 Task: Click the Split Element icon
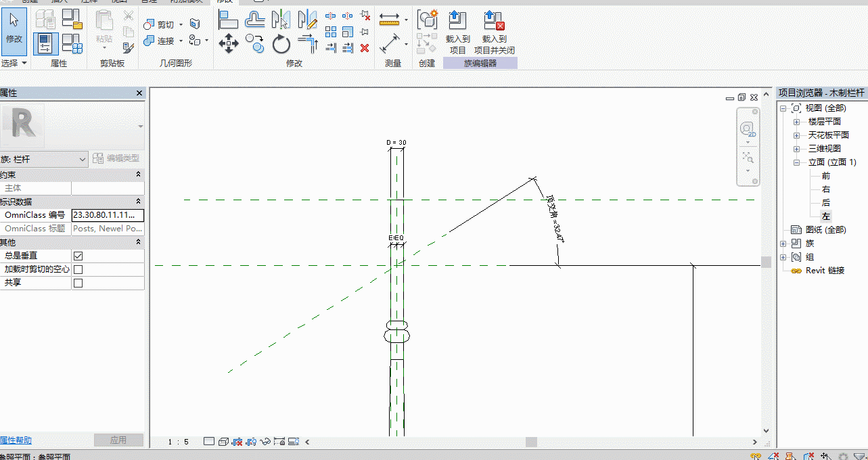[331, 15]
